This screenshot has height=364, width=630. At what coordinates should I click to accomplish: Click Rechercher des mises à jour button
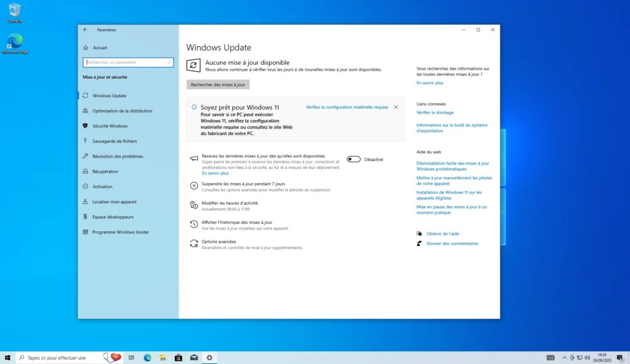(x=218, y=84)
